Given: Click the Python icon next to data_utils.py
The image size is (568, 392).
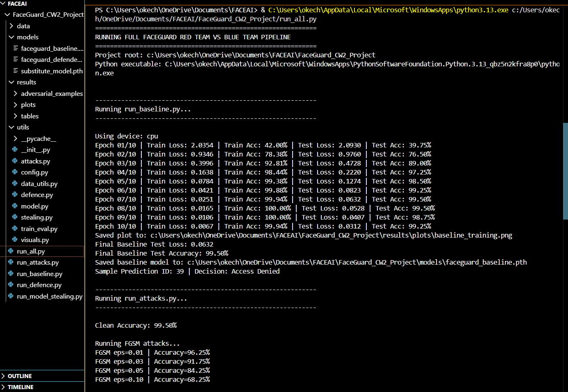Looking at the screenshot, I should click(15, 184).
